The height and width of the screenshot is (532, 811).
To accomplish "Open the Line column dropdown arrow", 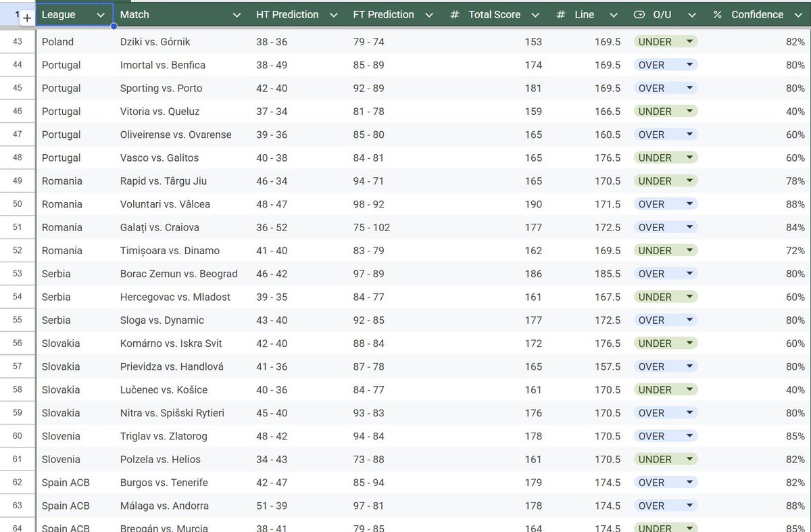I will click(613, 15).
